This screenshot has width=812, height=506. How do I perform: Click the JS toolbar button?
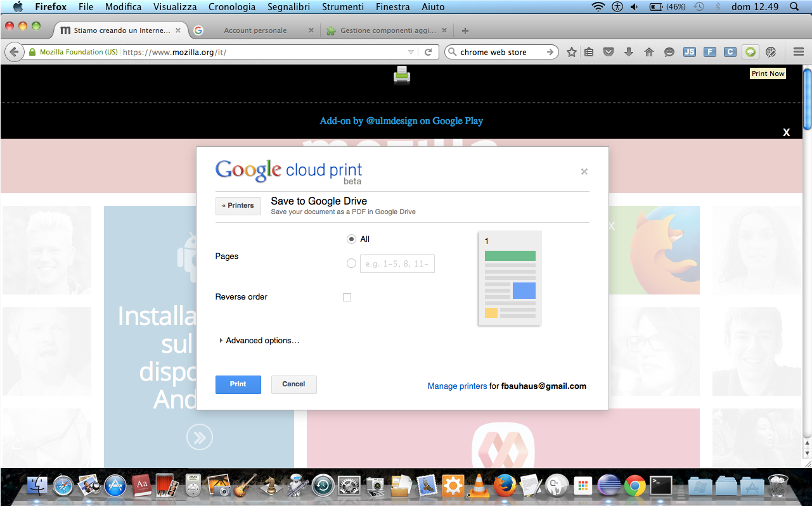click(x=690, y=52)
